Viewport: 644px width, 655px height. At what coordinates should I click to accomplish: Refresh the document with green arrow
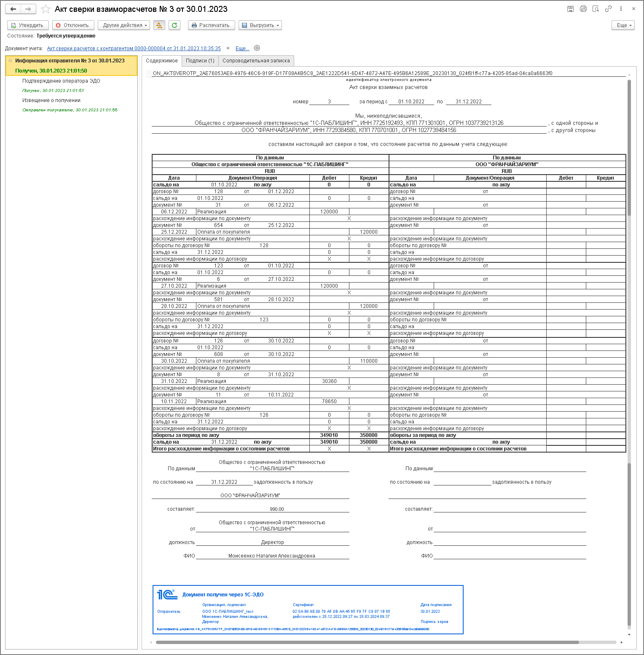click(x=174, y=25)
